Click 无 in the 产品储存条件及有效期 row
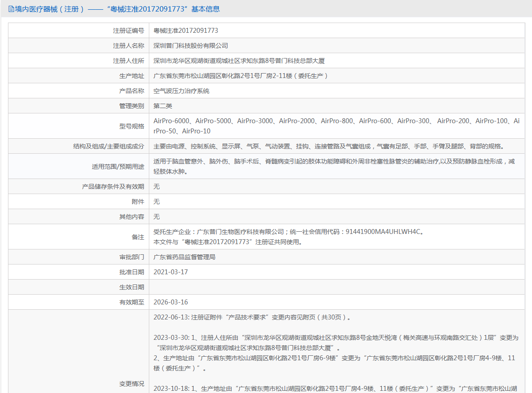Image resolution: width=532 pixels, height=393 pixels. point(156,187)
